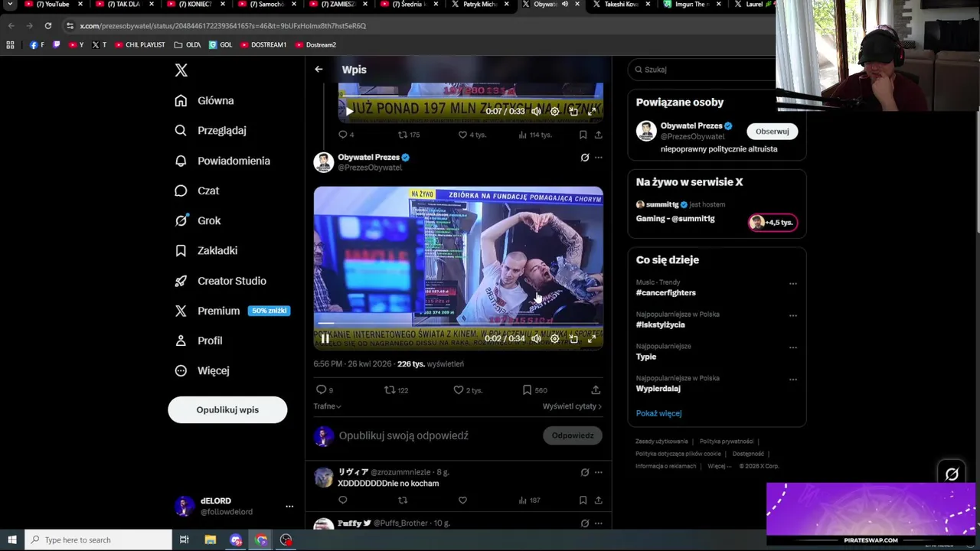Open summit1g live listener badge
The width and height of the screenshot is (980, 551).
click(773, 222)
